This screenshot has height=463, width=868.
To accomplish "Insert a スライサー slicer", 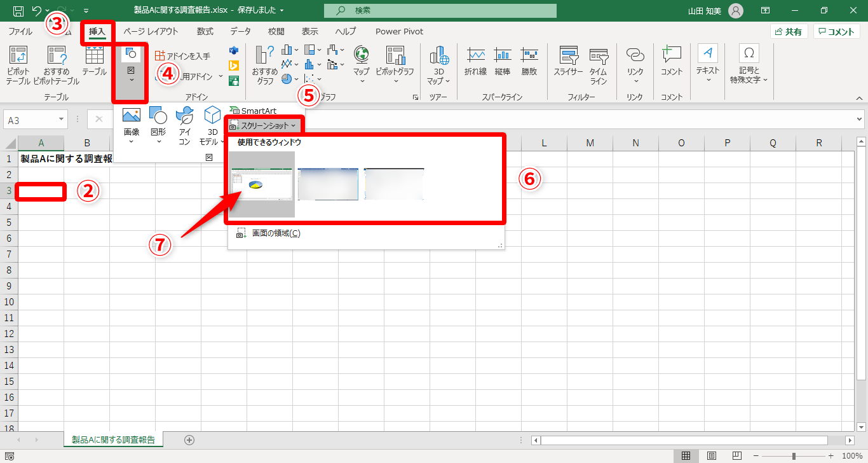I will [568, 62].
